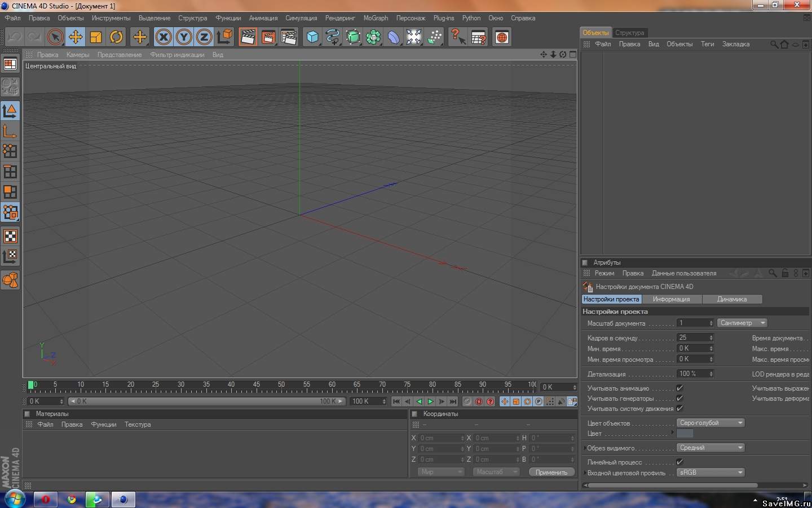Toggle automatic keyframing record button
This screenshot has height=508, width=812.
[479, 401]
